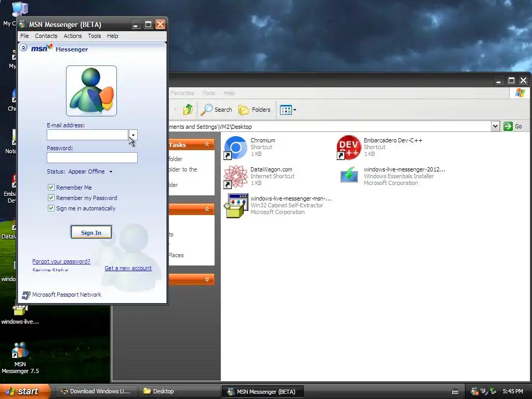Uncheck the Remember Me checkbox
532x399 pixels.
click(x=51, y=187)
